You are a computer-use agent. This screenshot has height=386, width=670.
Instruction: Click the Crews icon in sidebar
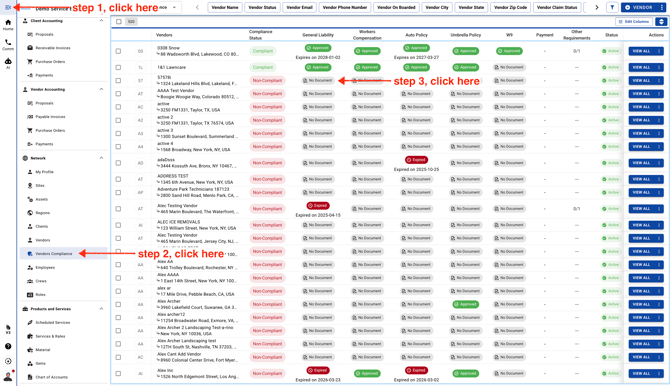[30, 281]
